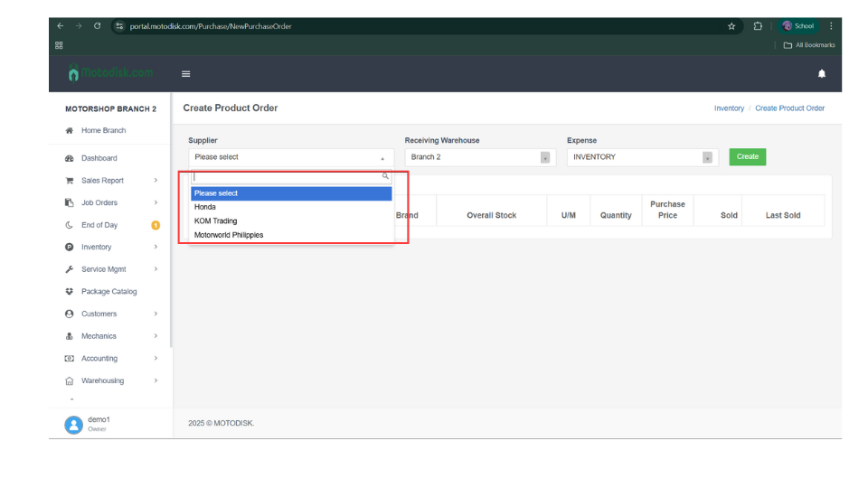
Task: Click the Package Catalog box icon
Action: pyautogui.click(x=70, y=292)
